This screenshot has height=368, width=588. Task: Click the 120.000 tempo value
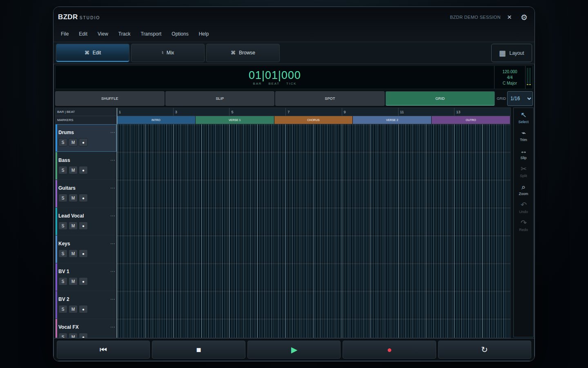pyautogui.click(x=510, y=72)
